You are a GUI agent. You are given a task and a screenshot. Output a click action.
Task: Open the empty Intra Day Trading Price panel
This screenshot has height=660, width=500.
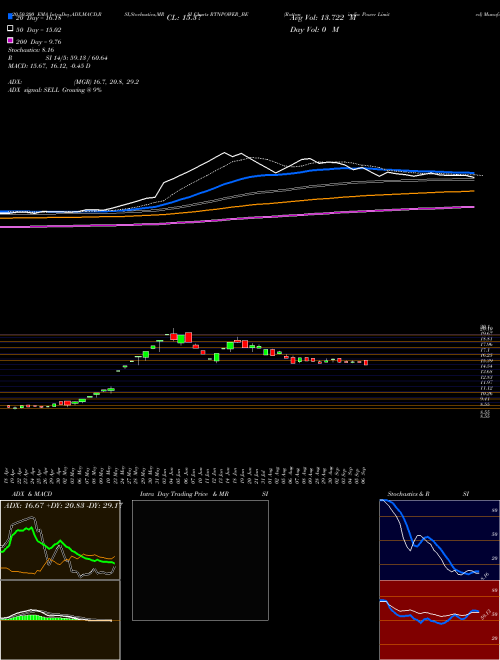click(x=200, y=560)
